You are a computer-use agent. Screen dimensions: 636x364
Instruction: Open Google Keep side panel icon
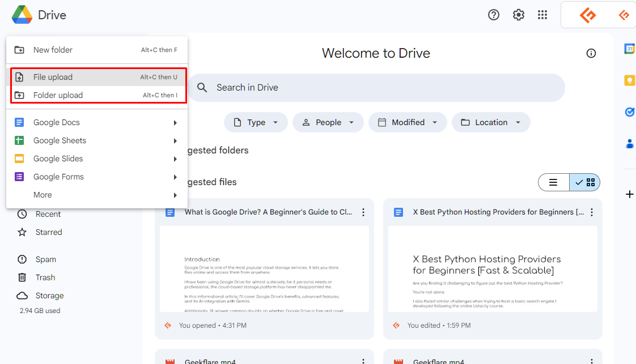[630, 80]
